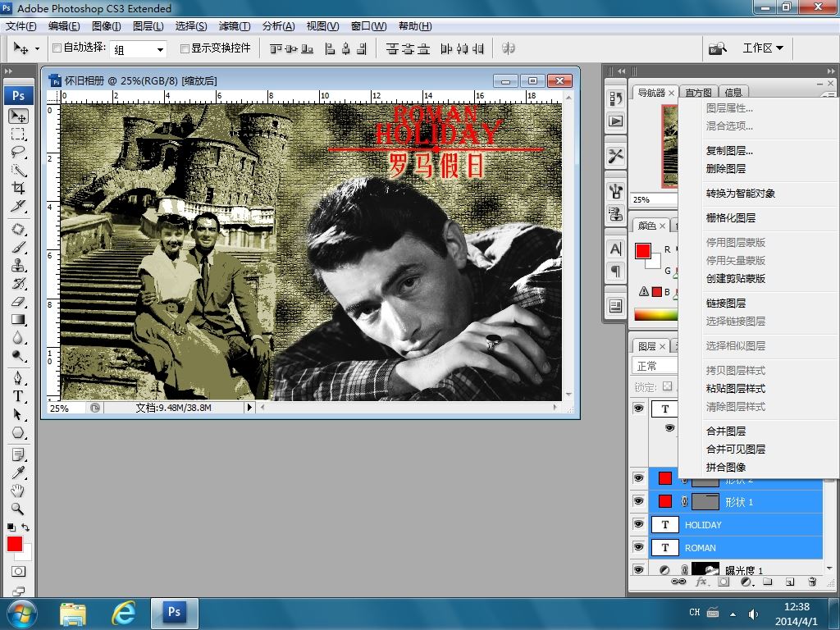This screenshot has height=630, width=840.
Task: Hide the 曝光度 1 adjustment layer
Action: [638, 569]
